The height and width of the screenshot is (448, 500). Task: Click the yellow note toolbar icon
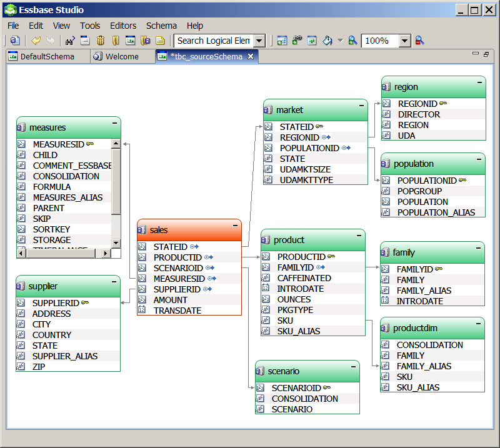160,41
